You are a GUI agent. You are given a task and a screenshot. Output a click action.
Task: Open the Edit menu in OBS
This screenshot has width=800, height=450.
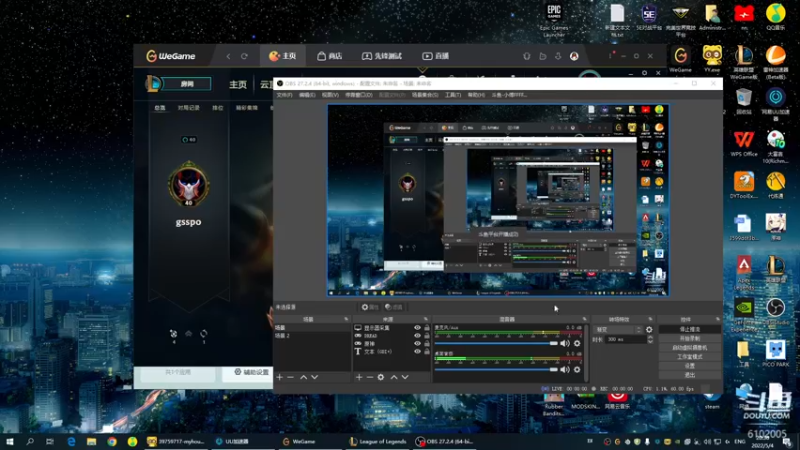click(x=307, y=95)
